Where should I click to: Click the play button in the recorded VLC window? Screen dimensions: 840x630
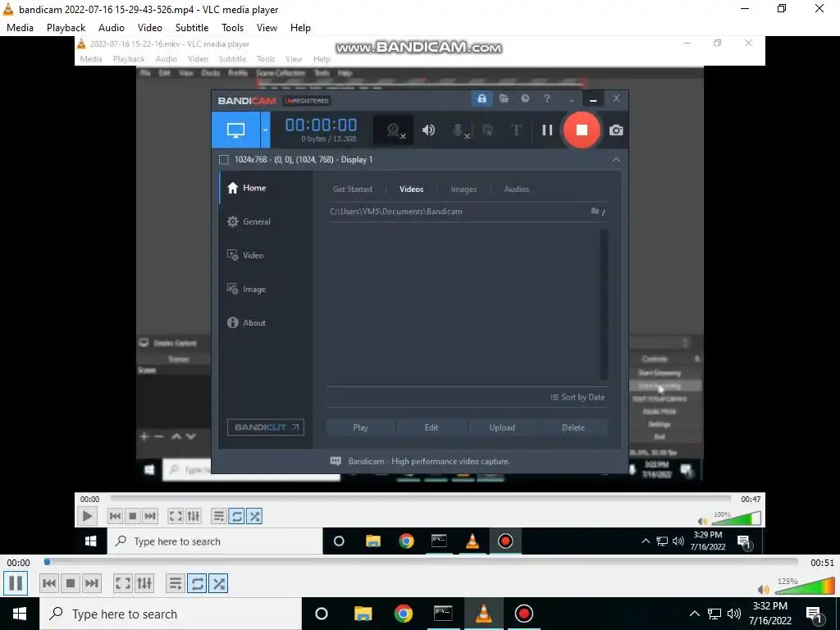pos(87,517)
